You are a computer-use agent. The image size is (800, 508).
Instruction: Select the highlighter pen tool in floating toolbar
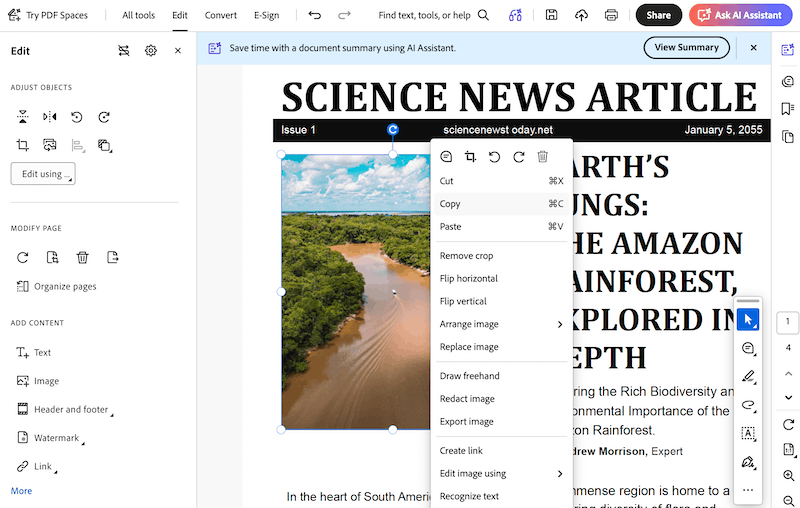(747, 377)
